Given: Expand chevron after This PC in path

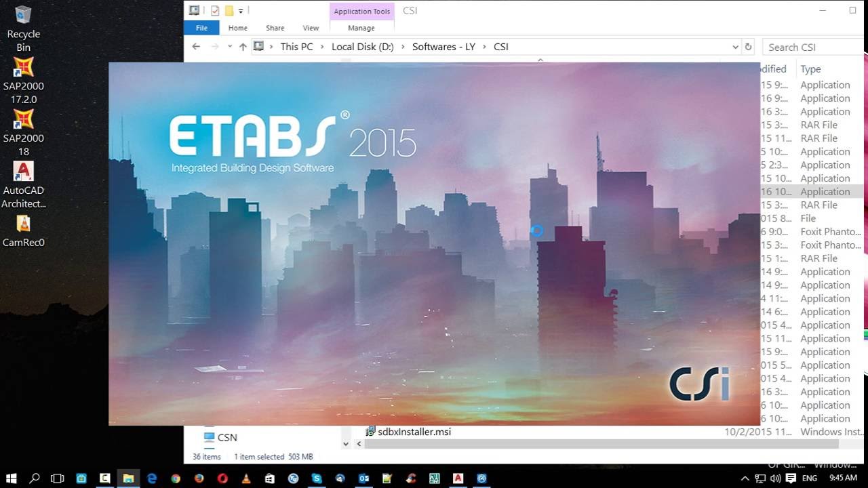Looking at the screenshot, I should point(322,47).
